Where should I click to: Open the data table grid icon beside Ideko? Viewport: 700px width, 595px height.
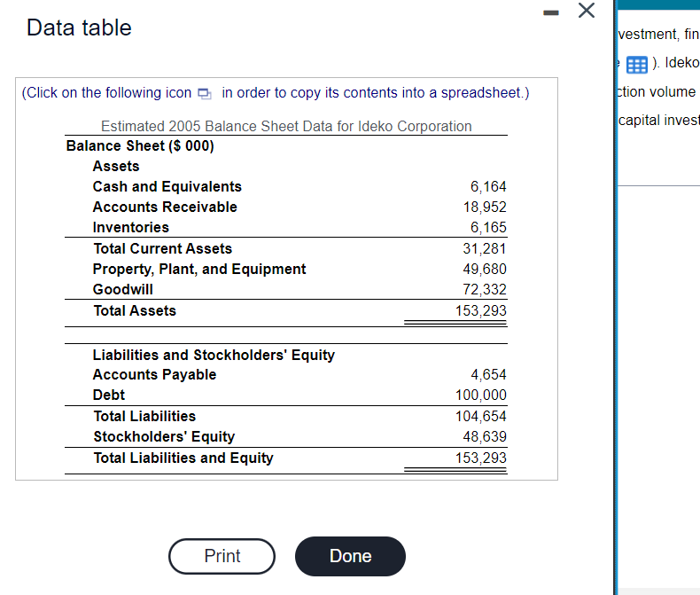click(636, 65)
